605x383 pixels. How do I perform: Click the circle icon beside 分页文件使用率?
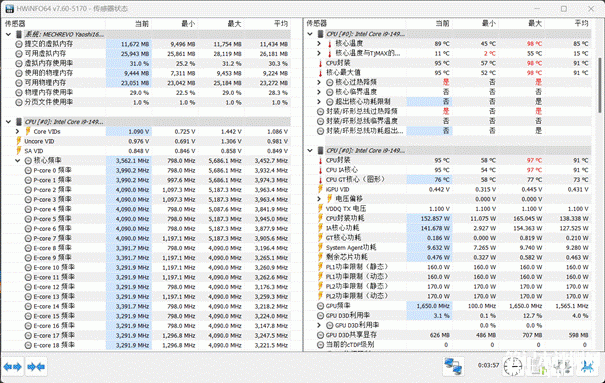click(x=19, y=102)
